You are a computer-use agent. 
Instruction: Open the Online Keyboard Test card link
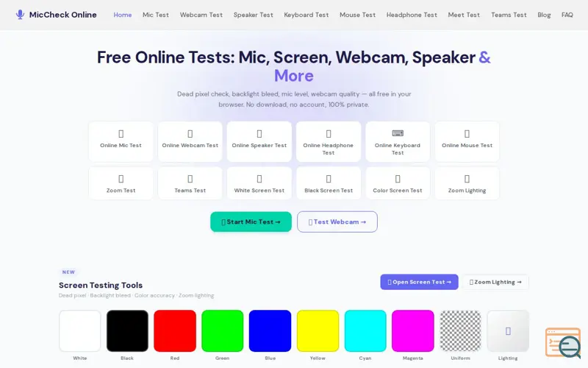tap(398, 141)
